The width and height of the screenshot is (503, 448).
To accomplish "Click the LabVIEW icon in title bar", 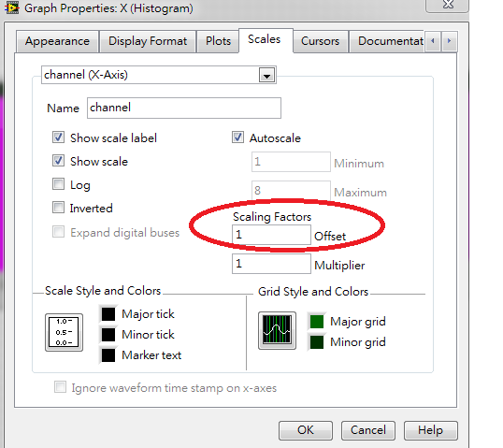I will (x=11, y=7).
